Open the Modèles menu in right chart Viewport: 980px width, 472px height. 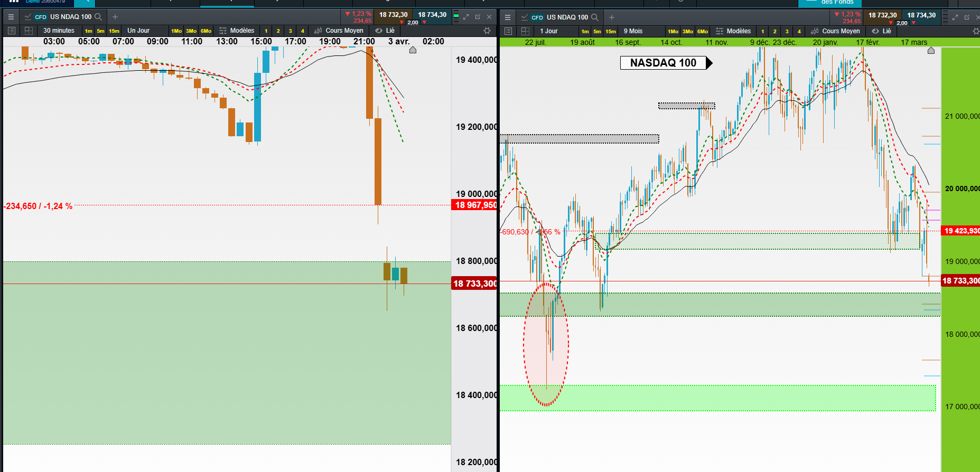coord(733,31)
